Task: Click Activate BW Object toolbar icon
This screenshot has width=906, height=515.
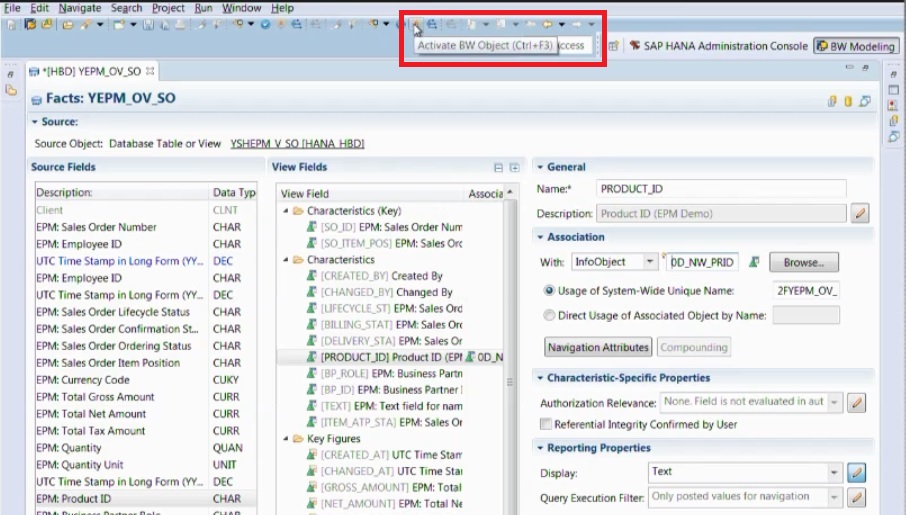Action: (x=416, y=24)
